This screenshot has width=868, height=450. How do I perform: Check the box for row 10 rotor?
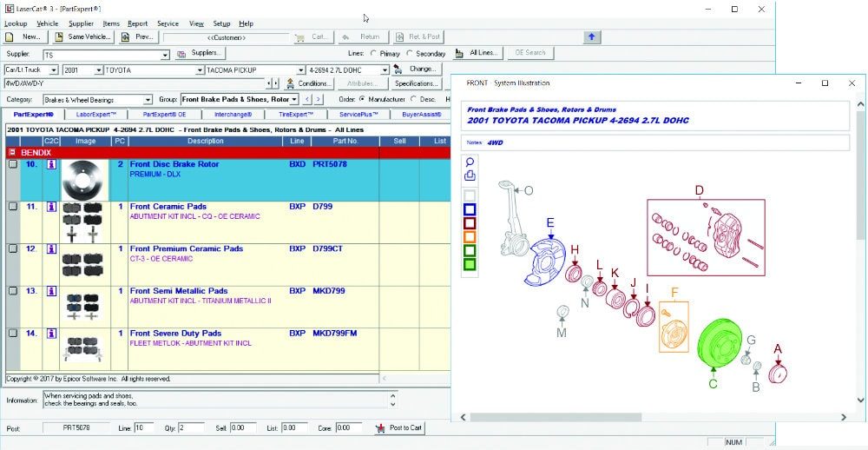point(13,164)
